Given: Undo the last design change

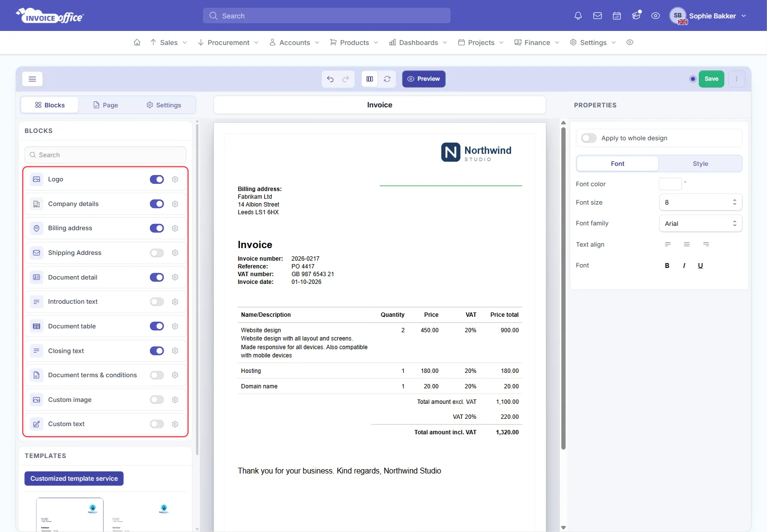Looking at the screenshot, I should tap(330, 79).
